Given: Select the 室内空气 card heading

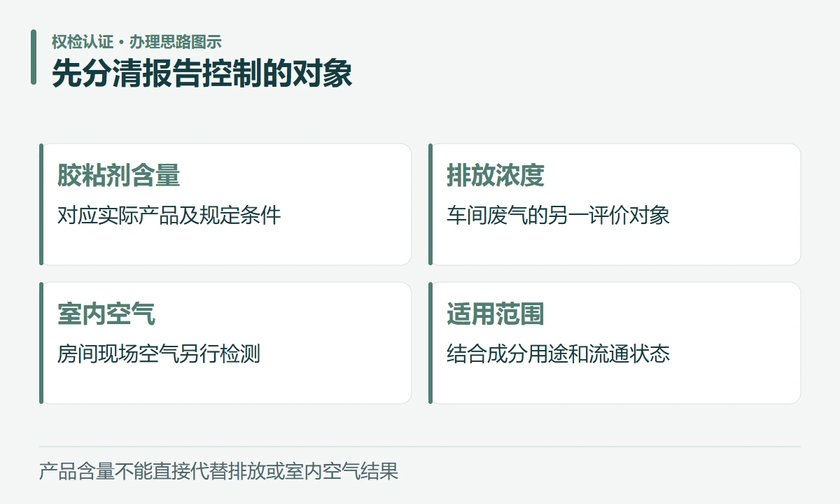Looking at the screenshot, I should pyautogui.click(x=106, y=314).
